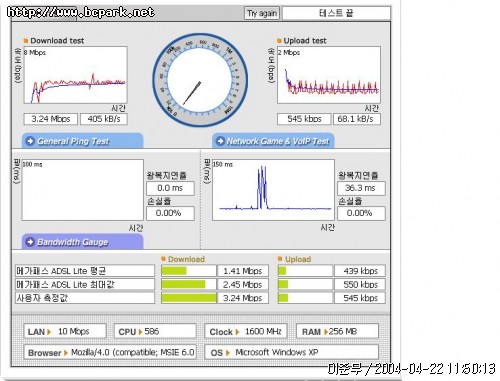Click the empty general ping graph
This screenshot has width=500, height=381.
pos(83,190)
